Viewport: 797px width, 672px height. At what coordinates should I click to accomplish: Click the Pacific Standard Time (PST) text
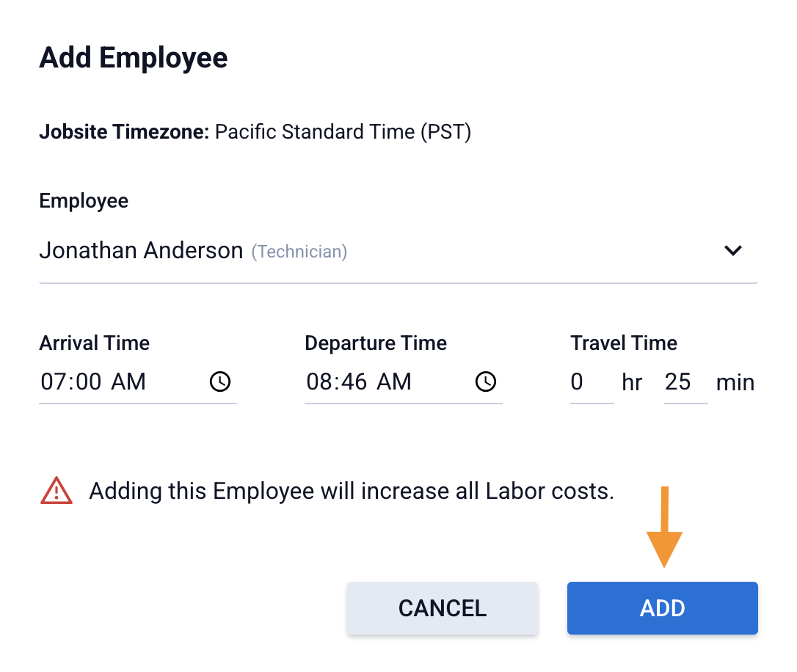(343, 132)
